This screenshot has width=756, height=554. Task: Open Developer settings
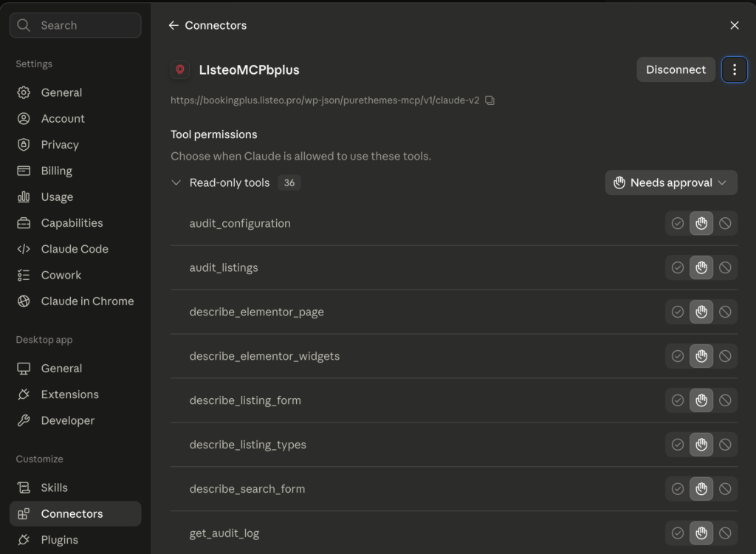point(75,421)
